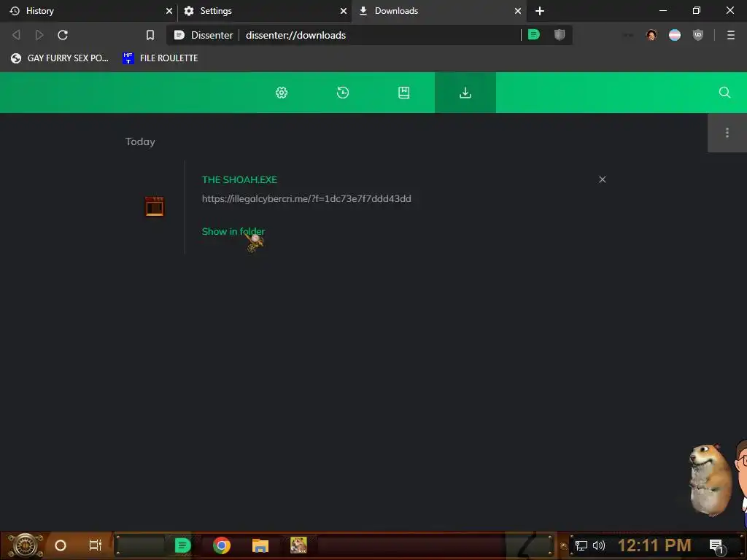Open the browser hamburger main menu
The height and width of the screenshot is (560, 747).
point(731,35)
